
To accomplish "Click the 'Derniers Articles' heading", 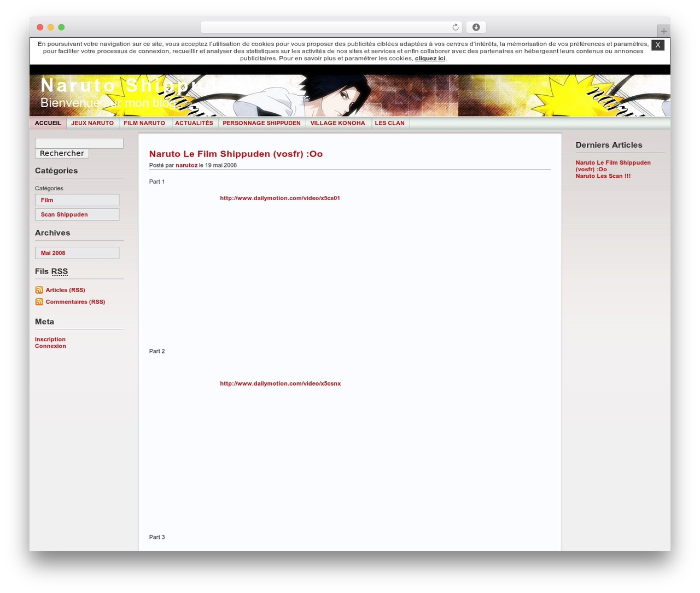I will pos(609,145).
